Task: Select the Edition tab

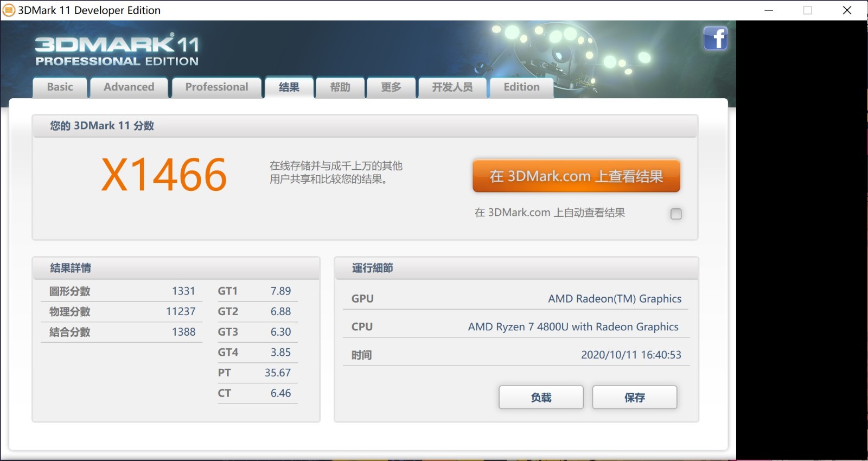Action: click(x=521, y=87)
